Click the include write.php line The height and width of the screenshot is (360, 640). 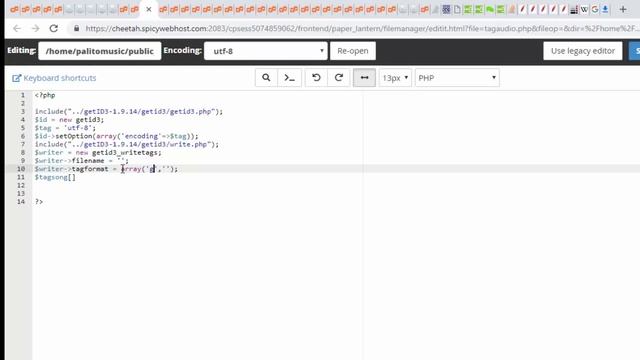point(127,144)
